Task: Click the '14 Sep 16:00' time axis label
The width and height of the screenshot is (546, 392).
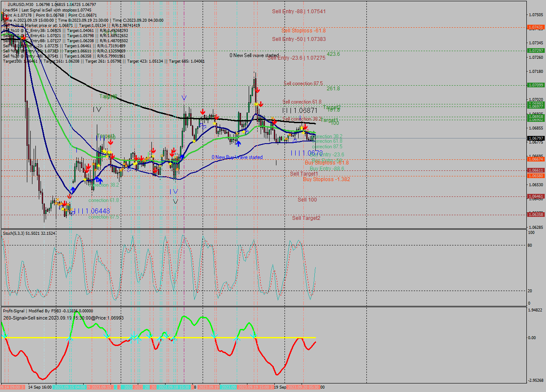Action: coord(40,387)
